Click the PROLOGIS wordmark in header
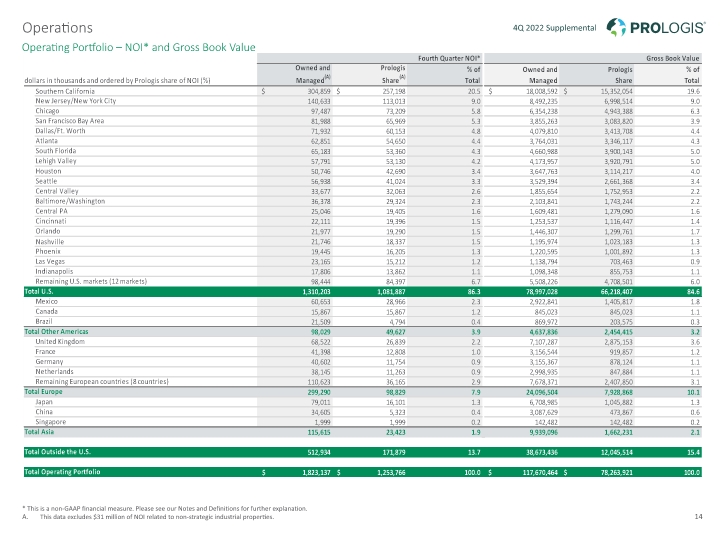 coord(669,26)
